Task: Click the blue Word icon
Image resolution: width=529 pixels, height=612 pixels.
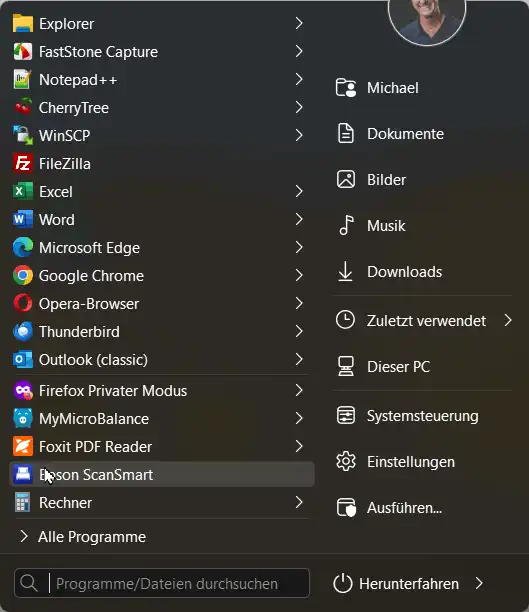Action: (x=23, y=219)
